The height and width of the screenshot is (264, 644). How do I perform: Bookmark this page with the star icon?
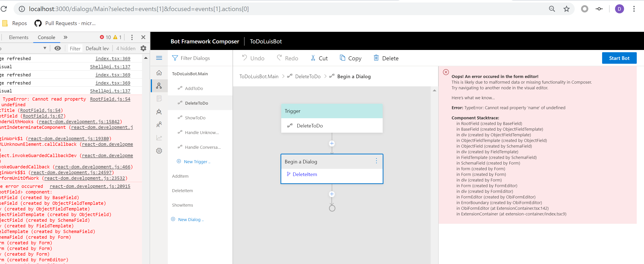pyautogui.click(x=566, y=9)
